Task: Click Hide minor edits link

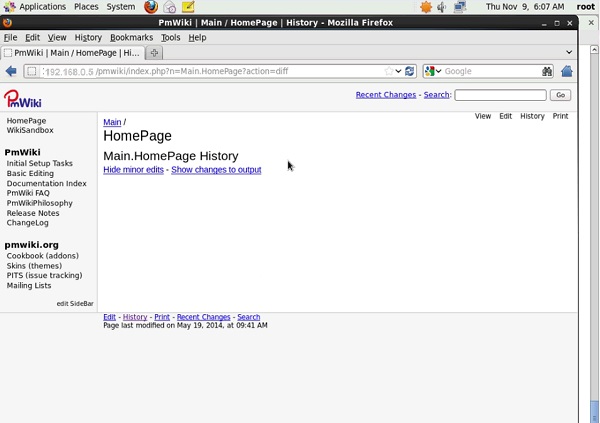Action: point(134,170)
